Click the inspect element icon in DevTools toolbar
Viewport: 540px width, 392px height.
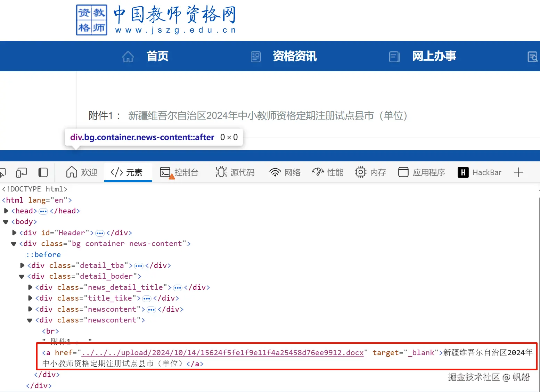[x=3, y=172]
